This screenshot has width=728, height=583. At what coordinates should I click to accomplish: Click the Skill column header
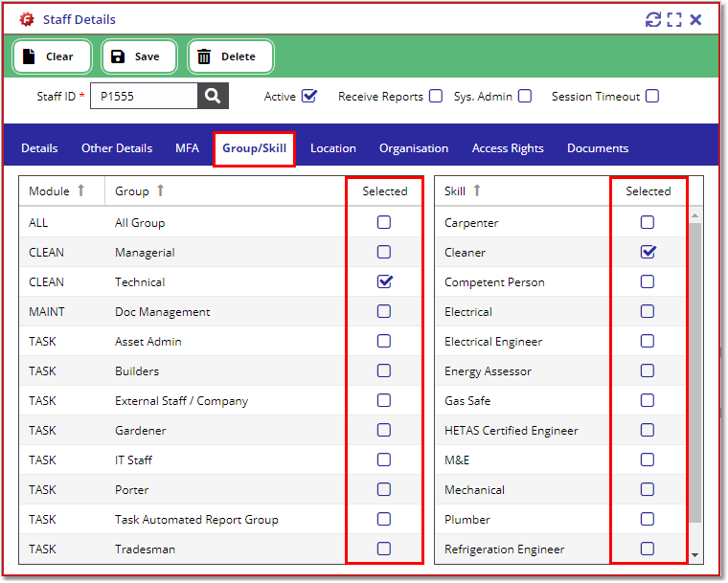pyautogui.click(x=522, y=191)
